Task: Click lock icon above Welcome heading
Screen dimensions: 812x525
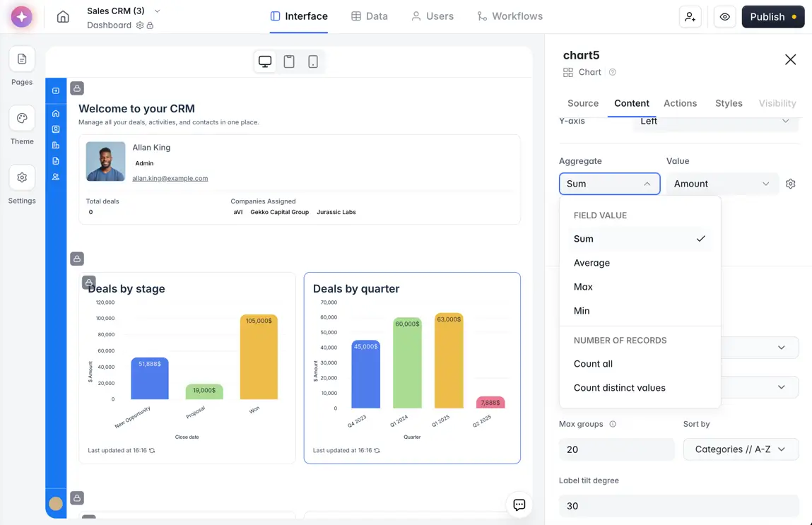Action: point(77,88)
